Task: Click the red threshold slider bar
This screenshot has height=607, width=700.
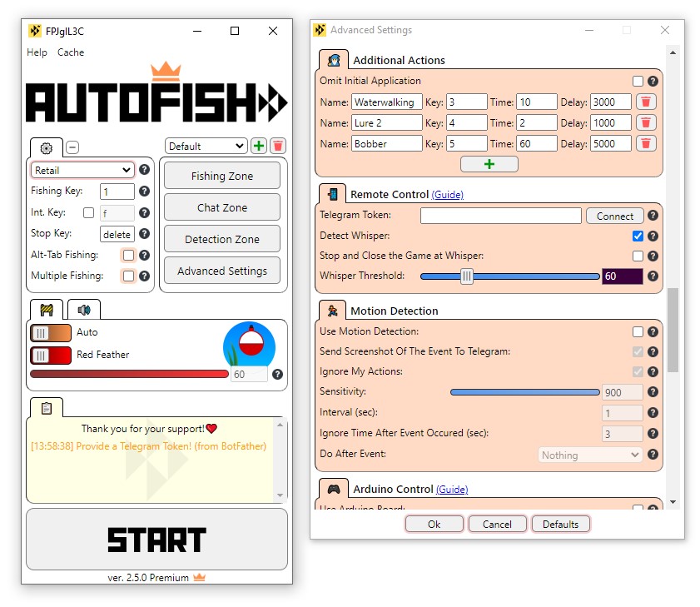Action: (130, 374)
